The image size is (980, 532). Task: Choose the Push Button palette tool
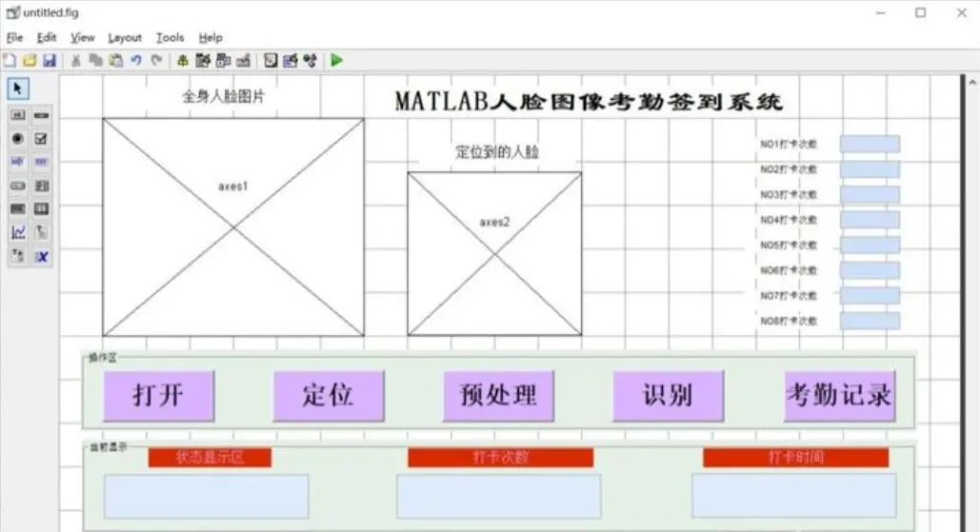tap(18, 115)
